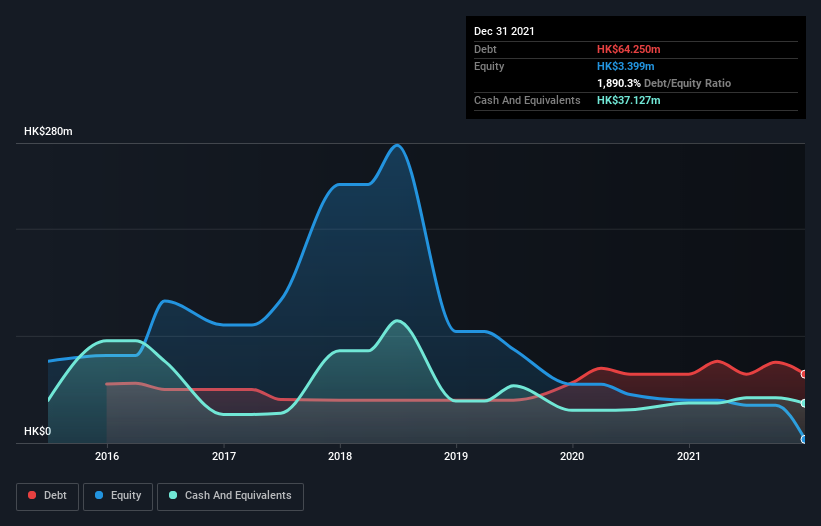Toggle the Debt series legend button
Image resolution: width=821 pixels, height=526 pixels.
click(x=48, y=496)
